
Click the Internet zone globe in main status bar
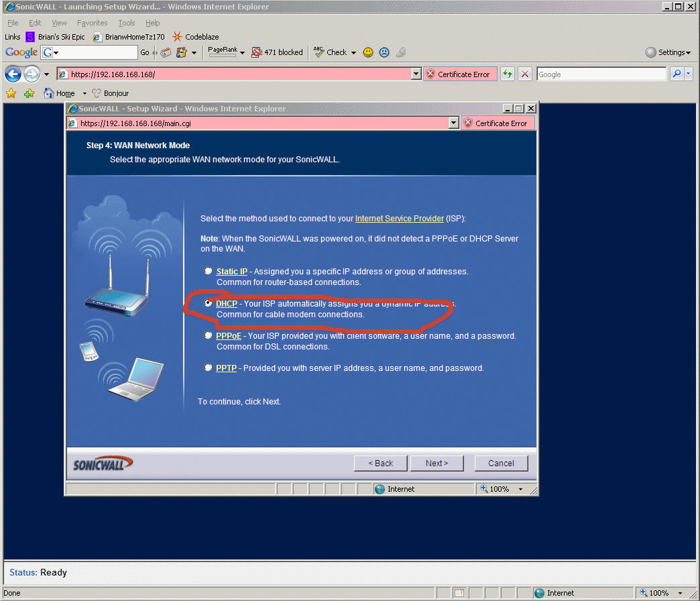539,593
